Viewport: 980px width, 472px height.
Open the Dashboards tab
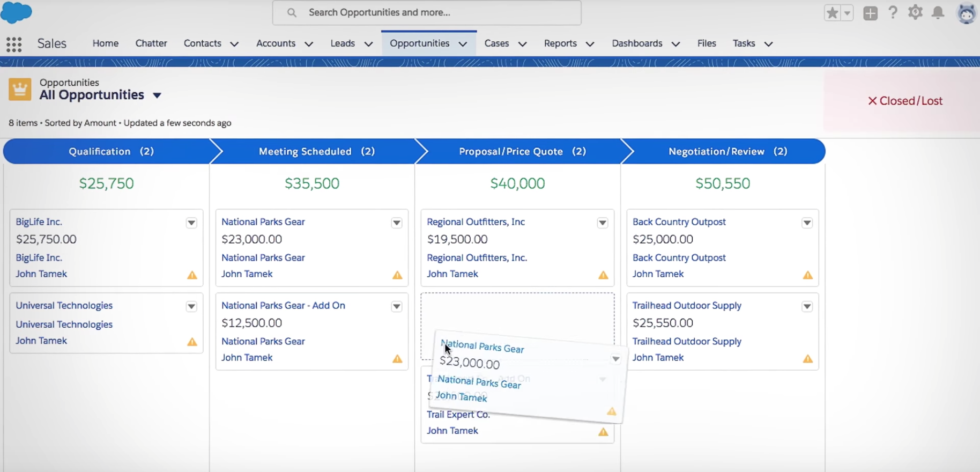click(637, 43)
